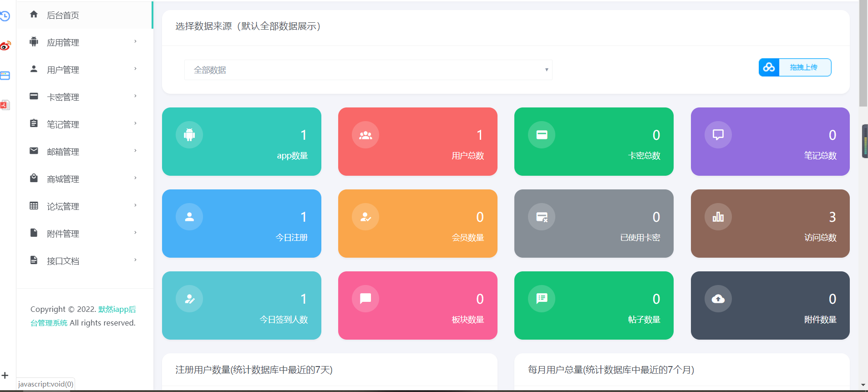Expand 商城管理 submenu chevron

[135, 178]
